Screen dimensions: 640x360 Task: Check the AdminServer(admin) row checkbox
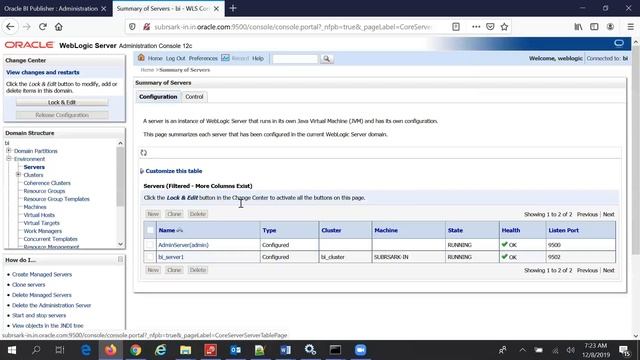(x=150, y=245)
